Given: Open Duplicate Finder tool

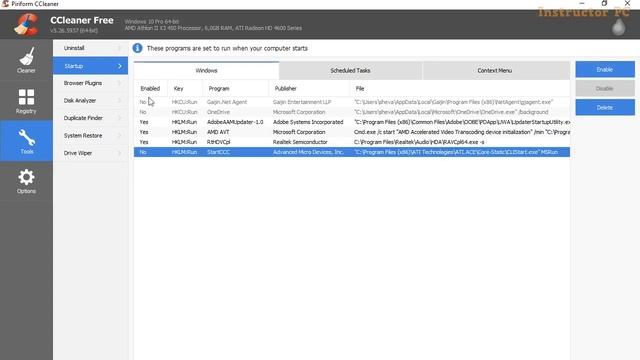Looking at the screenshot, I should [90, 118].
